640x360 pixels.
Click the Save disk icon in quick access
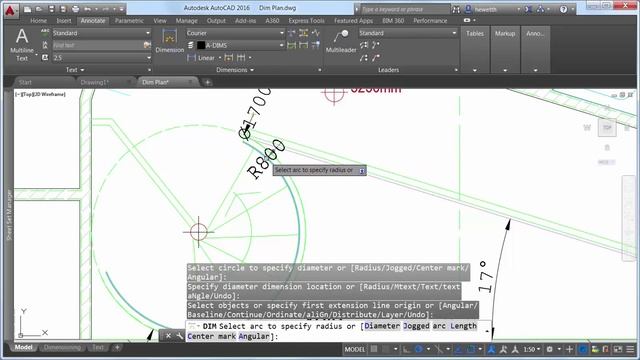tap(51, 9)
